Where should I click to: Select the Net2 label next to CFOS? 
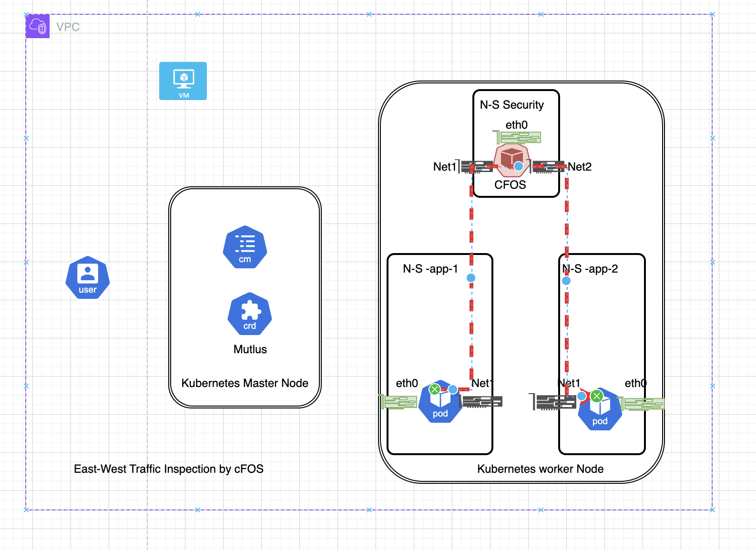pos(580,167)
